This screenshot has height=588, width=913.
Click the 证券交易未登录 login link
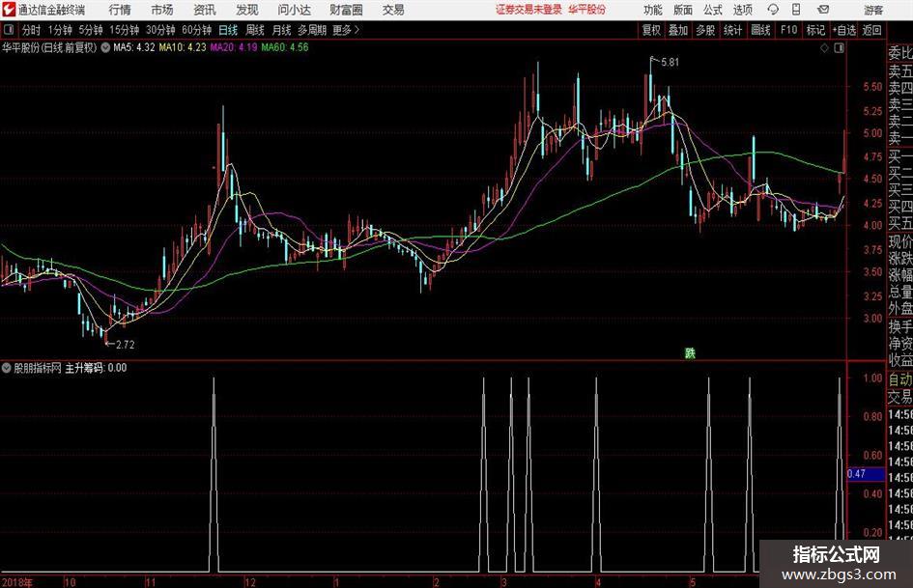pos(529,10)
